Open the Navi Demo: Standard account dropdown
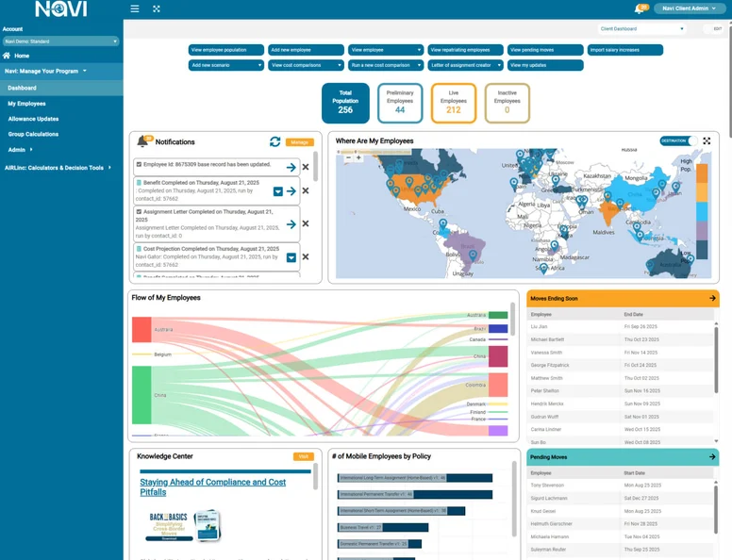 (x=61, y=41)
